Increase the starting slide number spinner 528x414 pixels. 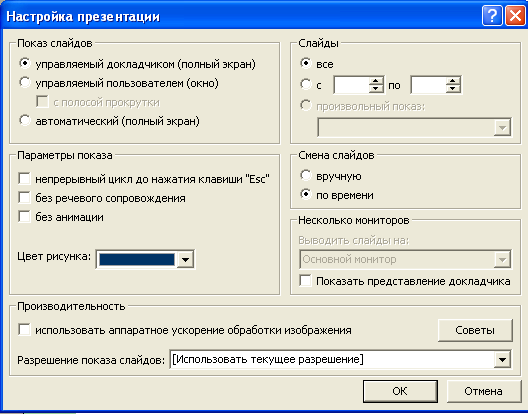tap(375, 81)
